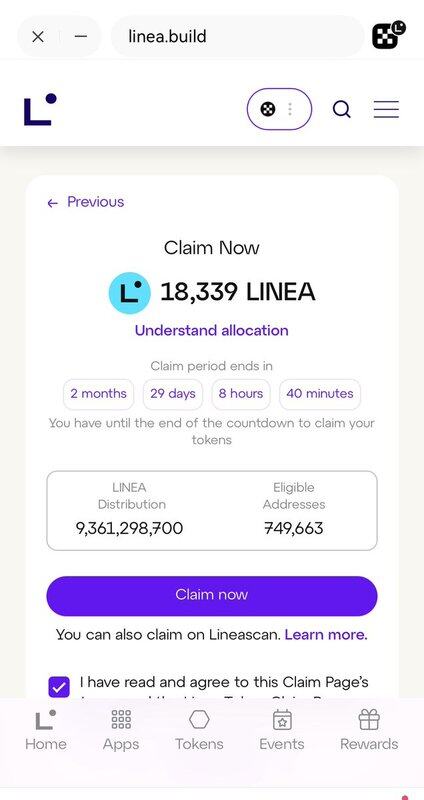Click the search magnifier icon

coord(341,109)
